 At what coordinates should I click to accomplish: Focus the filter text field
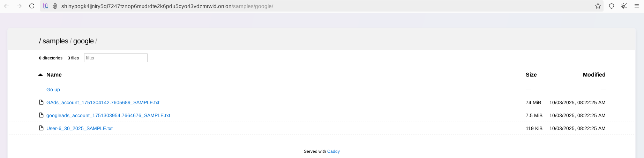pos(115,58)
